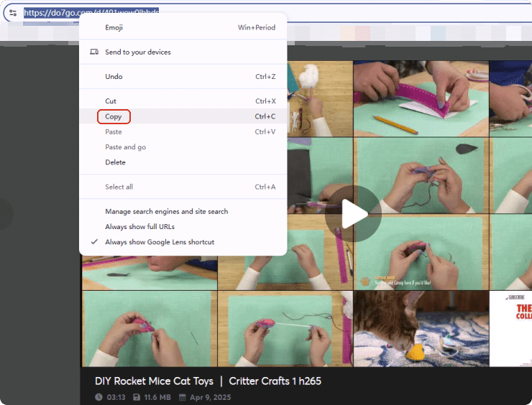This screenshot has height=405, width=532.
Task: Click the Paste and go menu entry
Action: coord(125,147)
